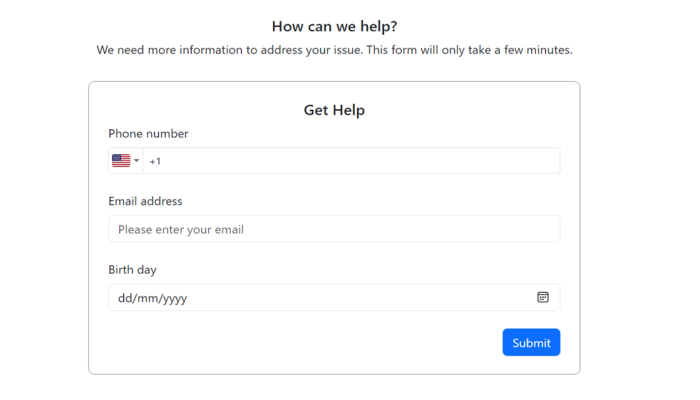Submit the Get Help form
The width and height of the screenshot is (700, 400).
coord(531,342)
